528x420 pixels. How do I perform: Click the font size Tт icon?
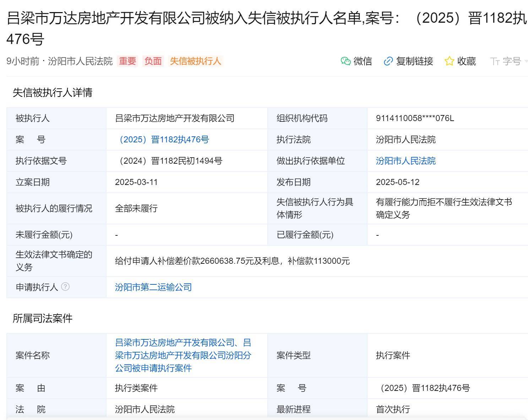click(x=495, y=61)
